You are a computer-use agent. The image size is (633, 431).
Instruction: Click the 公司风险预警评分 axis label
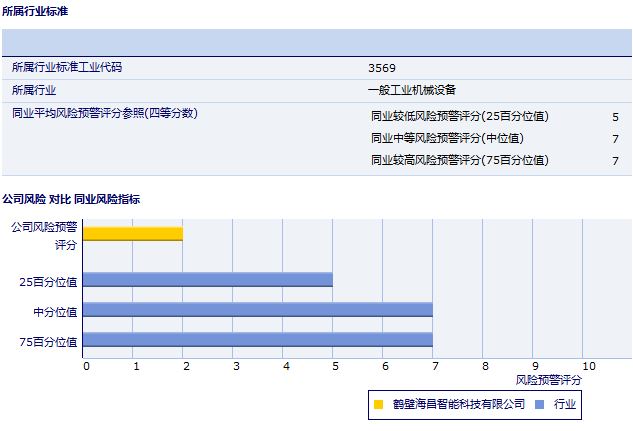tap(44, 236)
